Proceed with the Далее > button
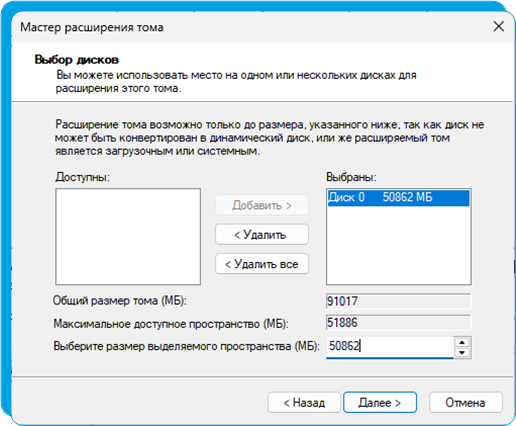 380,402
